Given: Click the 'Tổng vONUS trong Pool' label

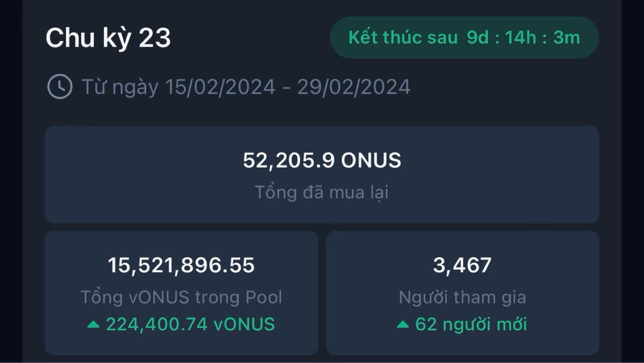Looking at the screenshot, I should tap(181, 297).
